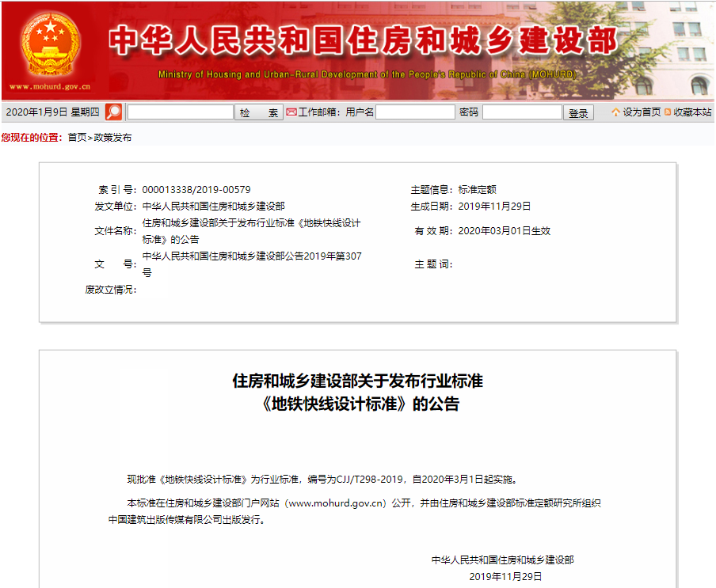Image resolution: width=716 pixels, height=588 pixels.
Task: Click the 设为首页 link
Action: (641, 112)
